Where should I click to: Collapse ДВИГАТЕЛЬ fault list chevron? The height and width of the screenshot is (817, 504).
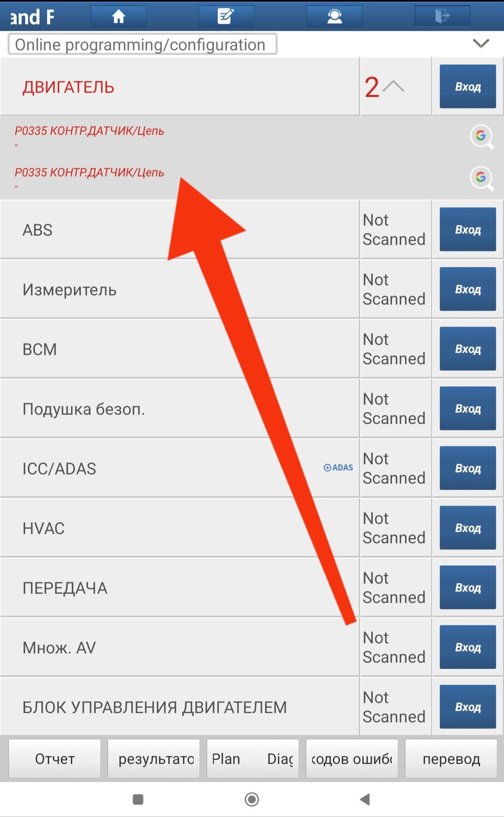393,86
